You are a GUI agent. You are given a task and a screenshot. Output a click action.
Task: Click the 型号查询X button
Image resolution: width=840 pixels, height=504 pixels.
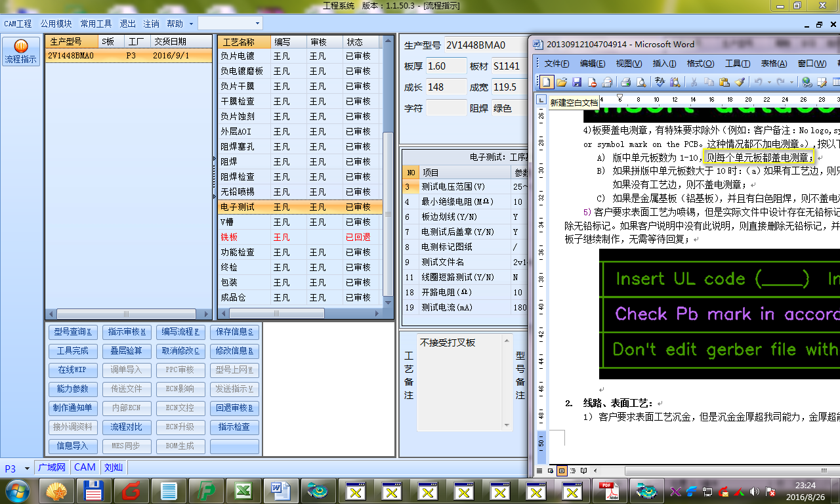click(x=73, y=332)
